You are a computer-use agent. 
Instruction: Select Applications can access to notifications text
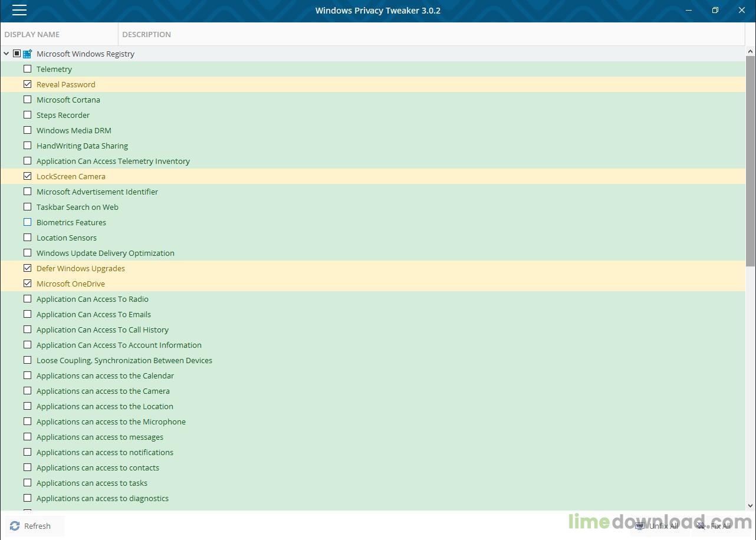105,452
